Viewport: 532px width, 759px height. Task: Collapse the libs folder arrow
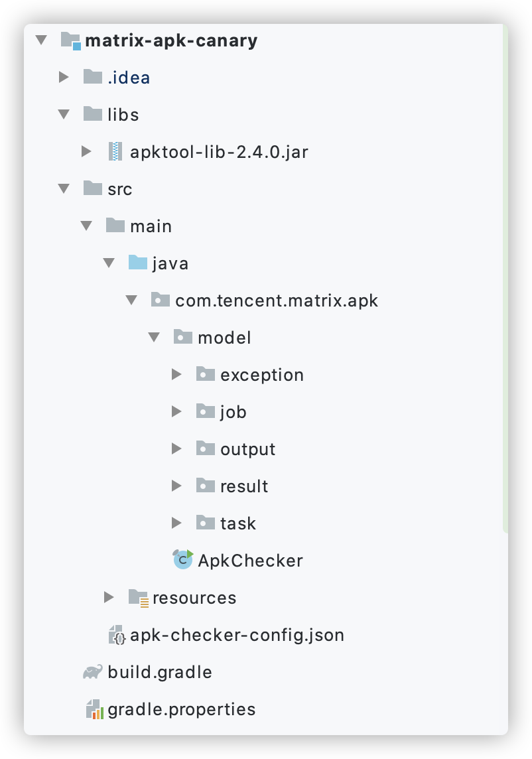point(64,114)
